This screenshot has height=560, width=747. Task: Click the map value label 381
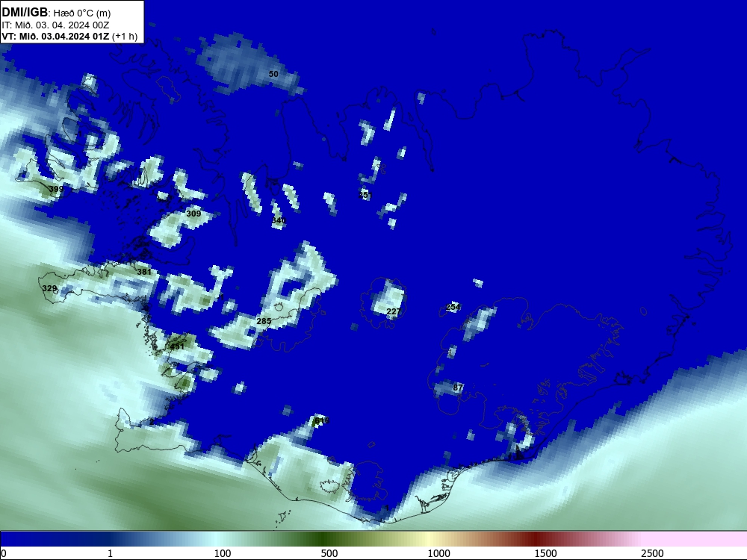pyautogui.click(x=144, y=272)
